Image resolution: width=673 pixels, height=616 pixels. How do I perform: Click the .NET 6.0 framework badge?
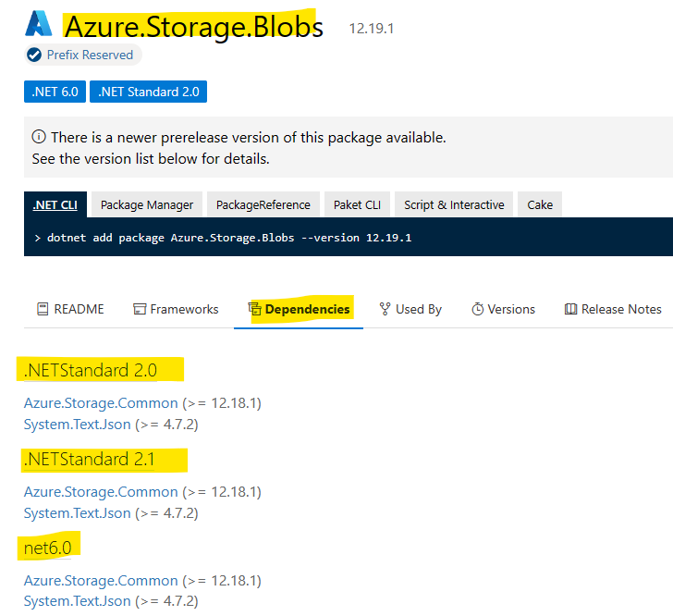55,92
